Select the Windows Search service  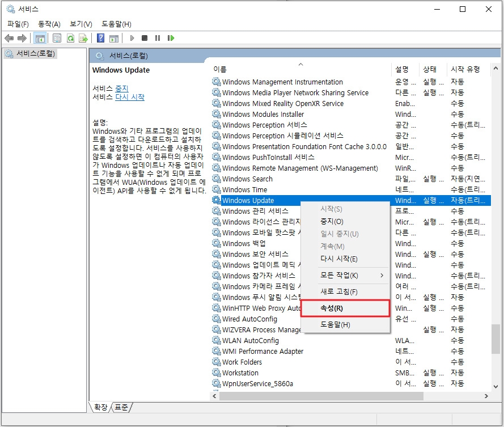[x=351, y=179]
